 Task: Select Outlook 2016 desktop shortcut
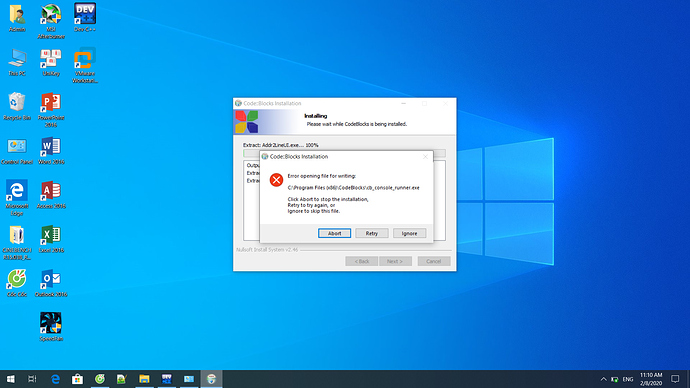pos(51,283)
